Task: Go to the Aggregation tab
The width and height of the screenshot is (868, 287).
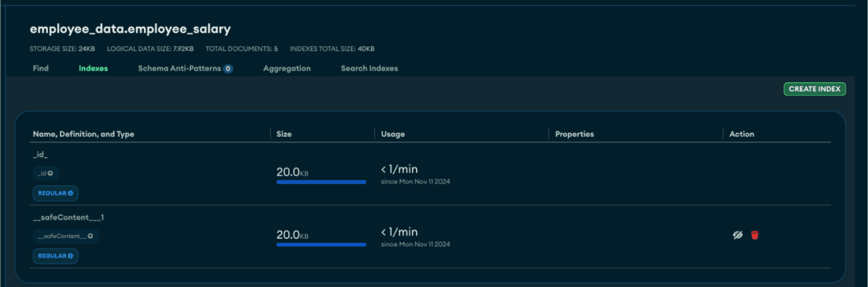Action: [x=287, y=69]
